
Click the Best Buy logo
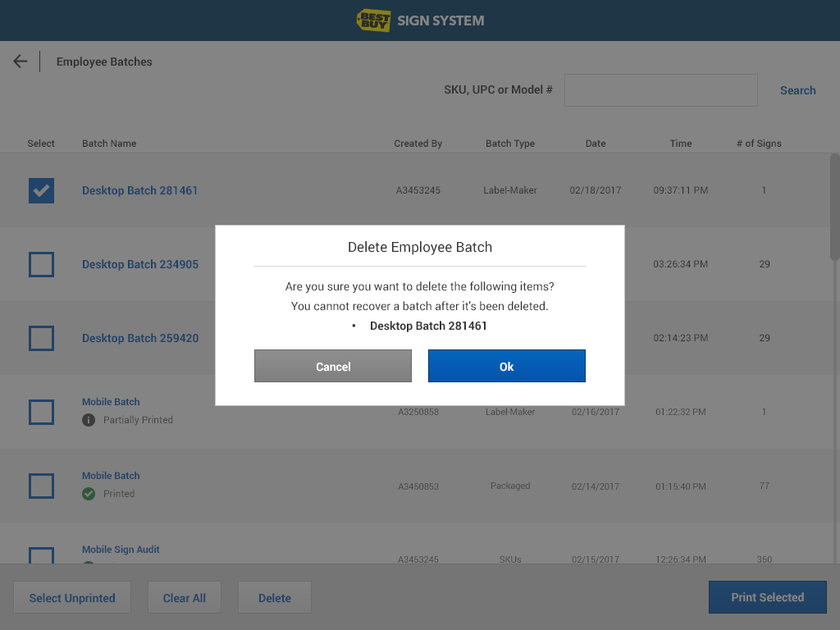(373, 21)
